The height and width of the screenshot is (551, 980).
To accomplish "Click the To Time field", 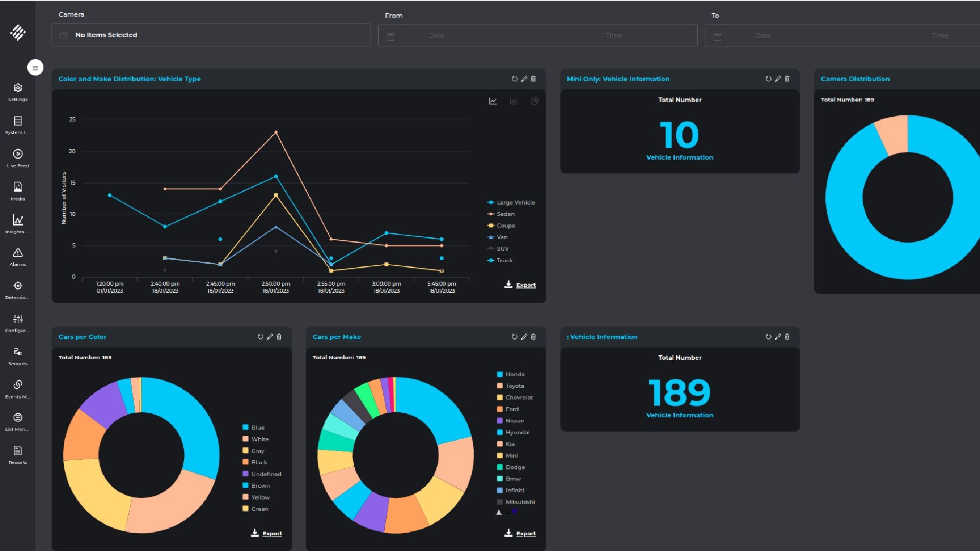I will 940,36.
